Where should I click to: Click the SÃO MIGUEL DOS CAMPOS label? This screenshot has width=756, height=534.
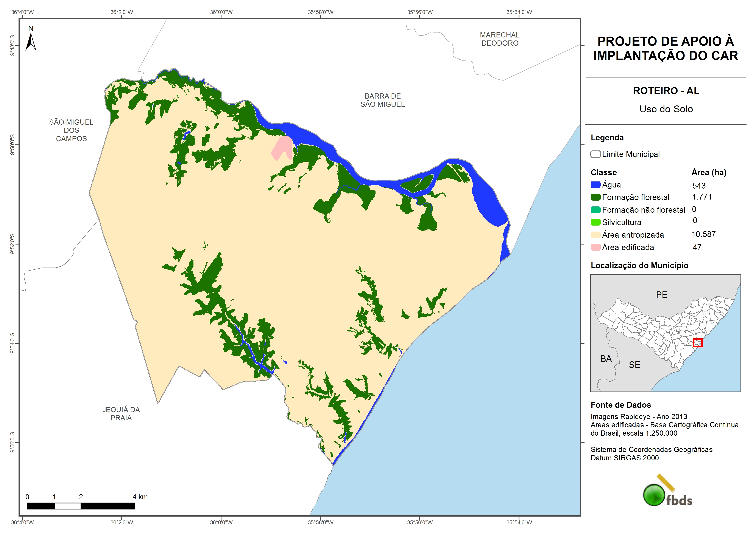click(x=71, y=130)
